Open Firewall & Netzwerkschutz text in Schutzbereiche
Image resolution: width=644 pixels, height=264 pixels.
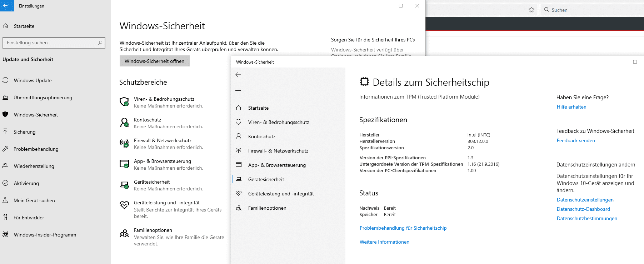pos(163,140)
